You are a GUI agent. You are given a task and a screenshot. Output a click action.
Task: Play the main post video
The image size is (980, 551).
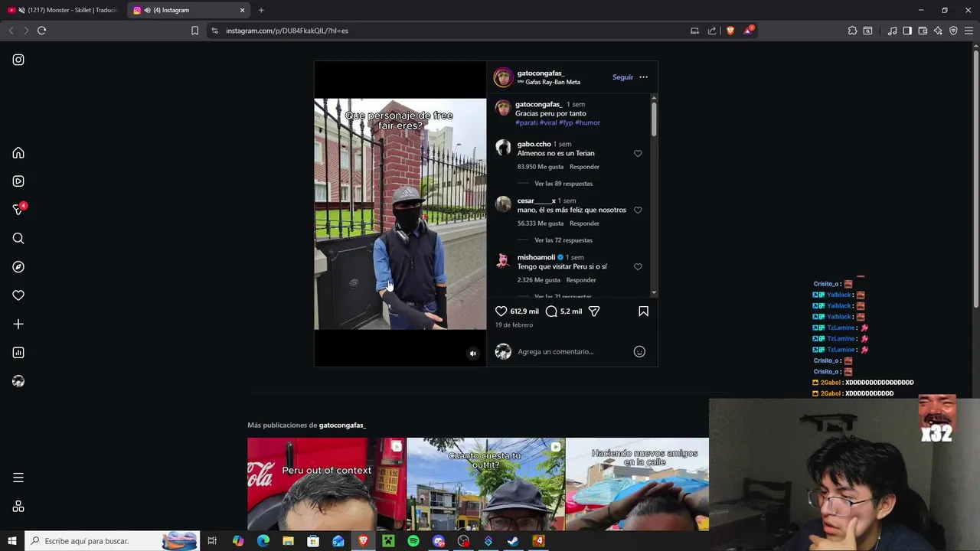tap(400, 214)
